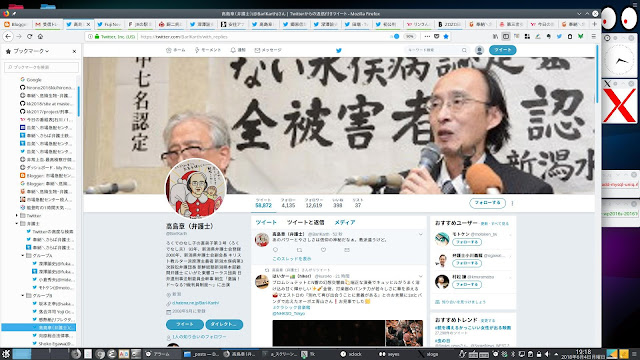Open メッセージ in Twitter header

[268, 50]
